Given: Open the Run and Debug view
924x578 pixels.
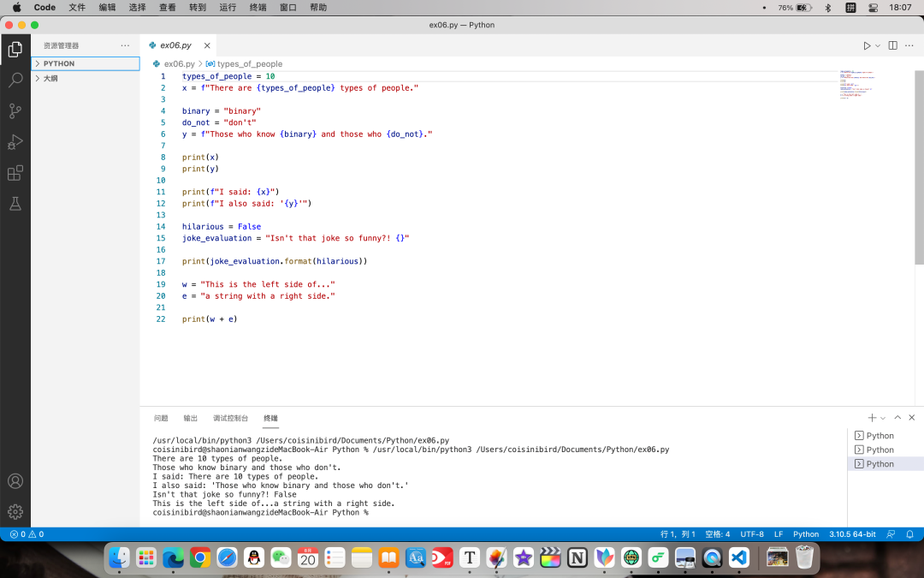Looking at the screenshot, I should 15,142.
